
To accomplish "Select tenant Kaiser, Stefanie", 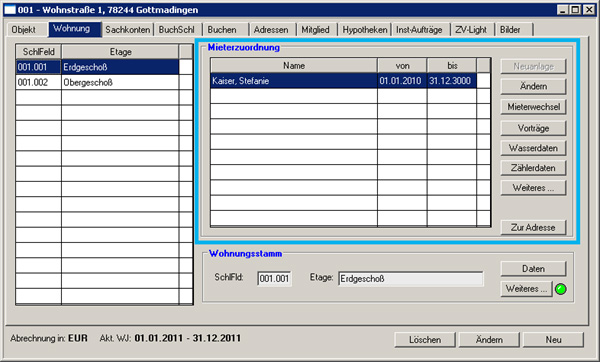I will 293,81.
